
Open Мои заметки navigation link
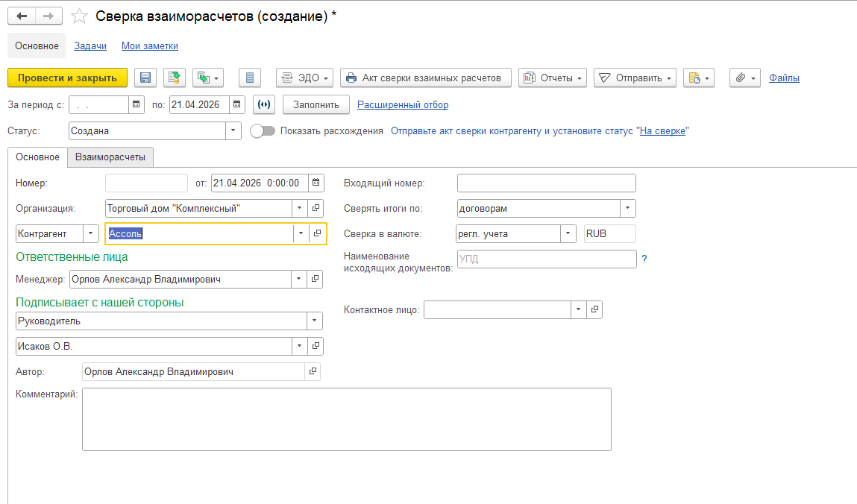click(150, 46)
